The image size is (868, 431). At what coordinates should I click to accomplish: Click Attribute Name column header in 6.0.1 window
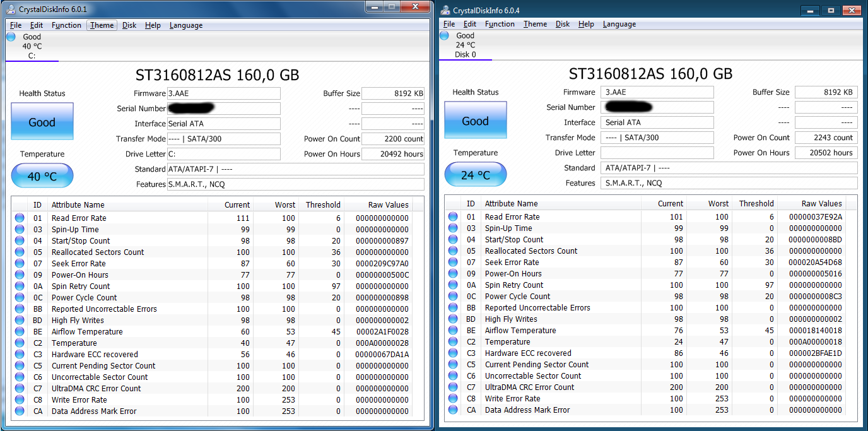(x=129, y=204)
